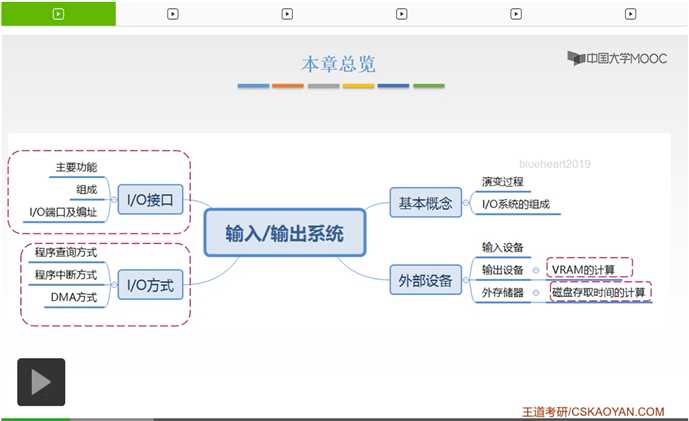Click the central 输入/输出系统 node
689x421 pixels.
pos(285,232)
